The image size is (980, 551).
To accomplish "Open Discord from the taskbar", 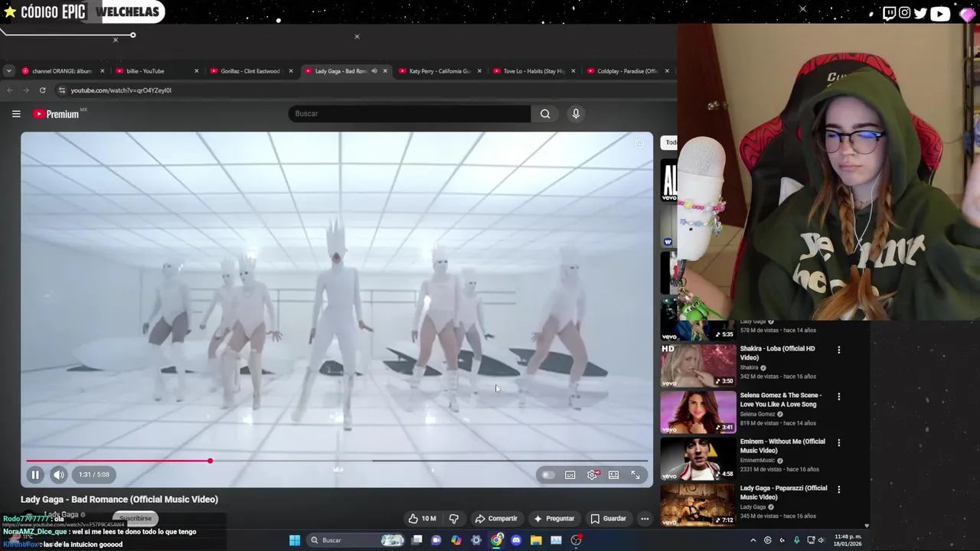I will (x=516, y=540).
